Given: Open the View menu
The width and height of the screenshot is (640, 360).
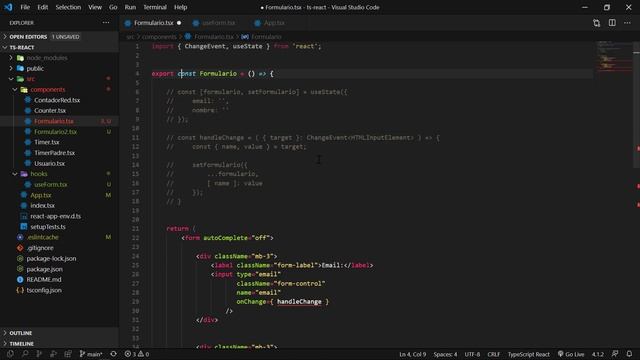Looking at the screenshot, I should pos(95,7).
